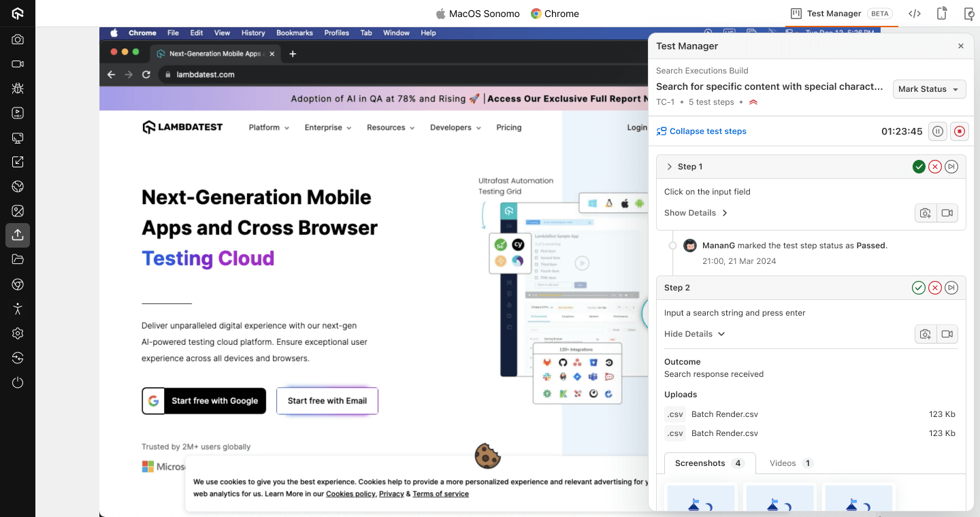Click the Collapse test steps link
980x517 pixels.
[x=708, y=131]
